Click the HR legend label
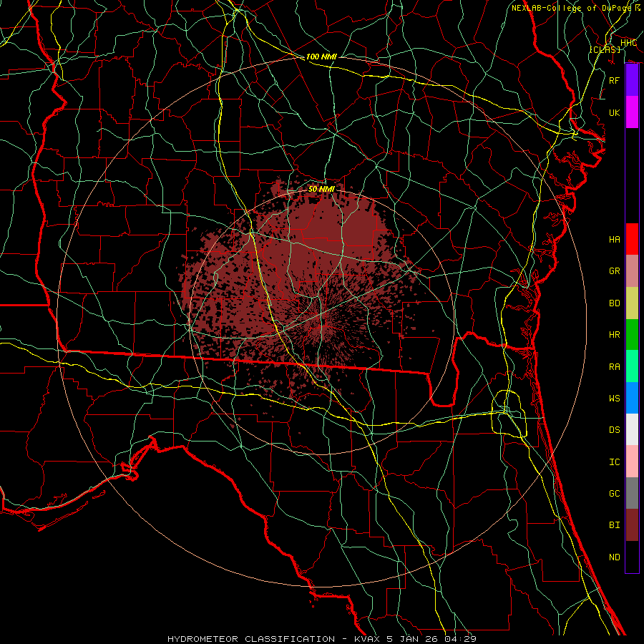The height and width of the screenshot is (644, 644). pos(615,335)
